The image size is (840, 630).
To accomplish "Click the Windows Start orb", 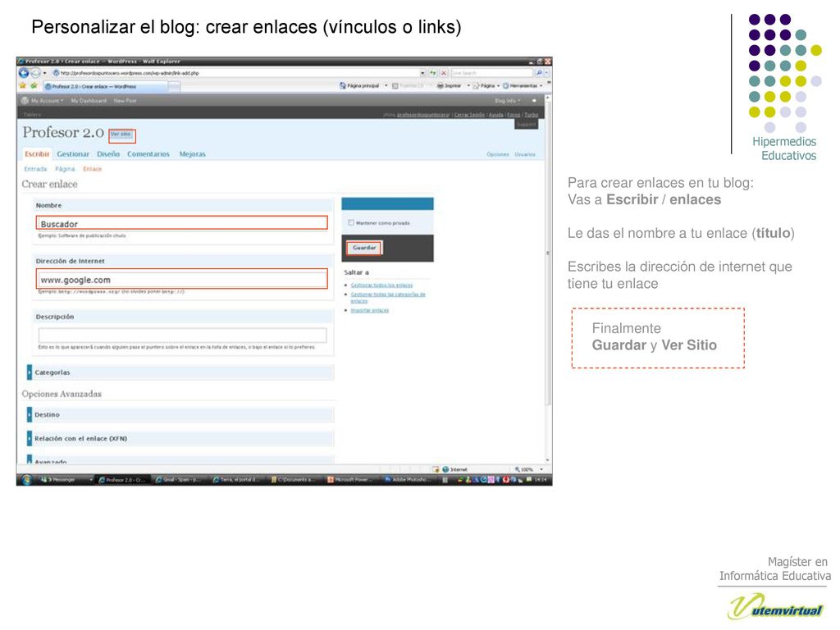I will [x=27, y=480].
